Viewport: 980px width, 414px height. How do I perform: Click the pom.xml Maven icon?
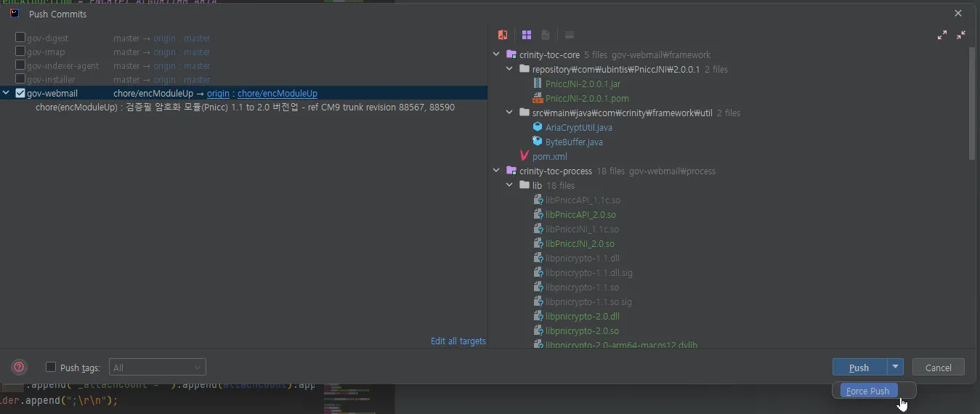(x=525, y=156)
